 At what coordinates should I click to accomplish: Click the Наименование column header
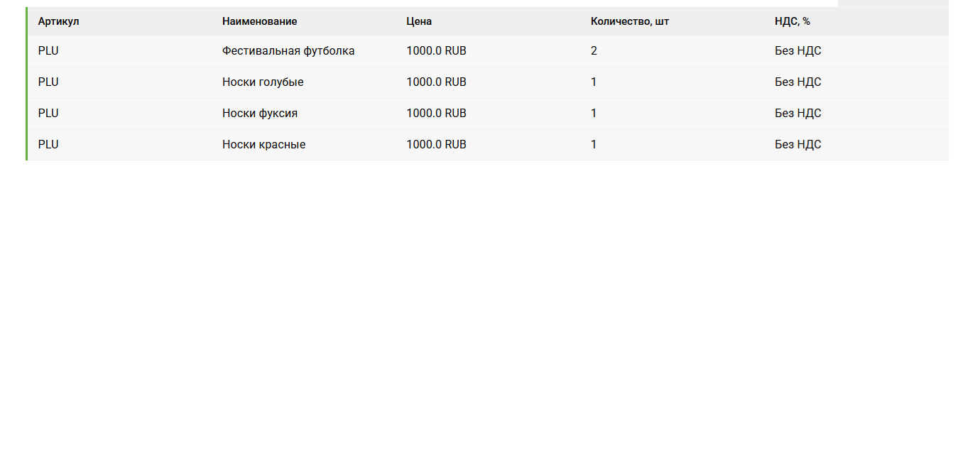[x=259, y=21]
